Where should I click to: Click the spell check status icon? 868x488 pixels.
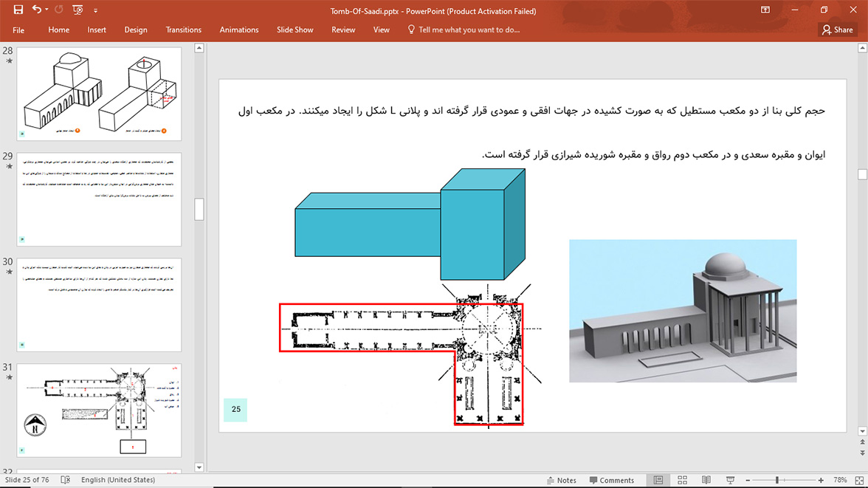[65, 480]
